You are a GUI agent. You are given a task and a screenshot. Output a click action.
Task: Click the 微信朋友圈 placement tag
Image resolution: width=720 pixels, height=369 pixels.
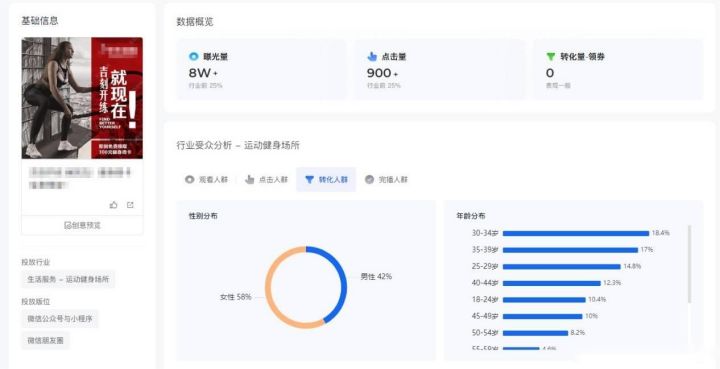coord(45,341)
